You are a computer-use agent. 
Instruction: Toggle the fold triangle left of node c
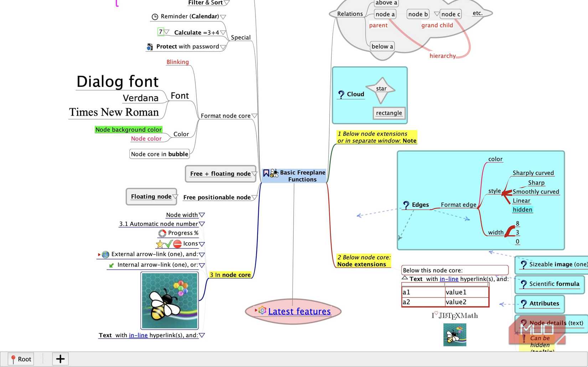(x=437, y=14)
